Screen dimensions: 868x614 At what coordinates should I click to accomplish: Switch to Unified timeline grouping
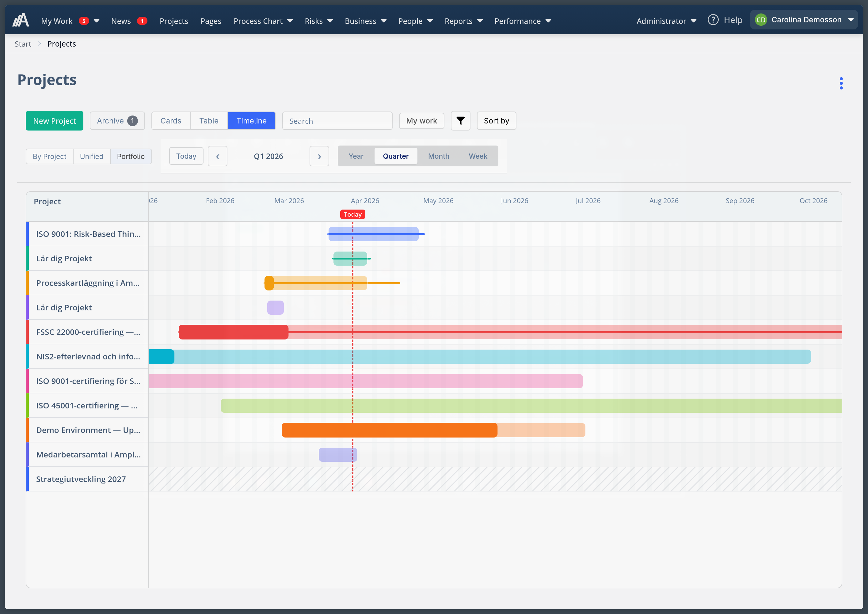tap(92, 156)
